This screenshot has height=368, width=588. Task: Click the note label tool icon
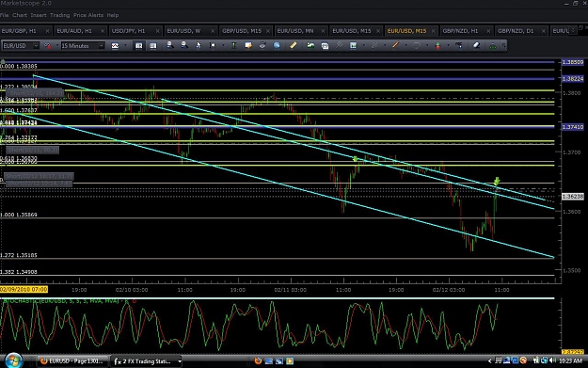click(248, 45)
